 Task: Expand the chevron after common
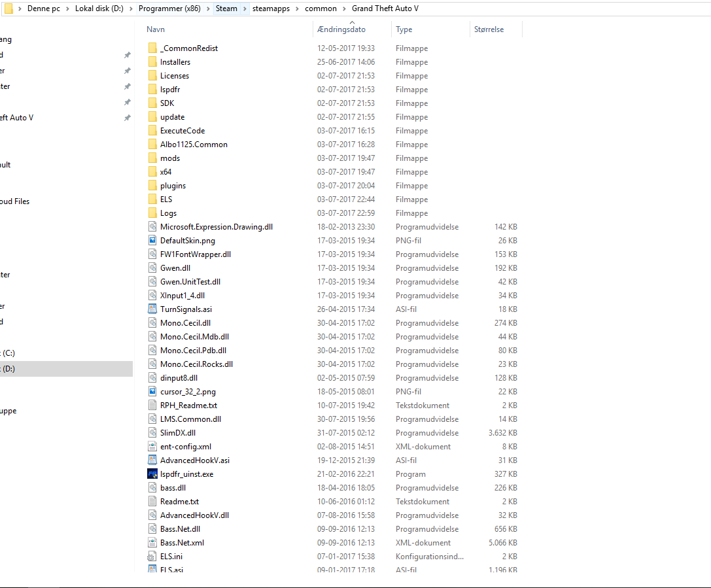tap(344, 9)
